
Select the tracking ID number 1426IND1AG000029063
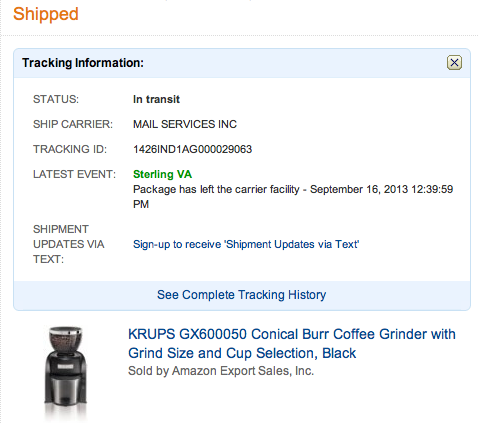[x=192, y=149]
